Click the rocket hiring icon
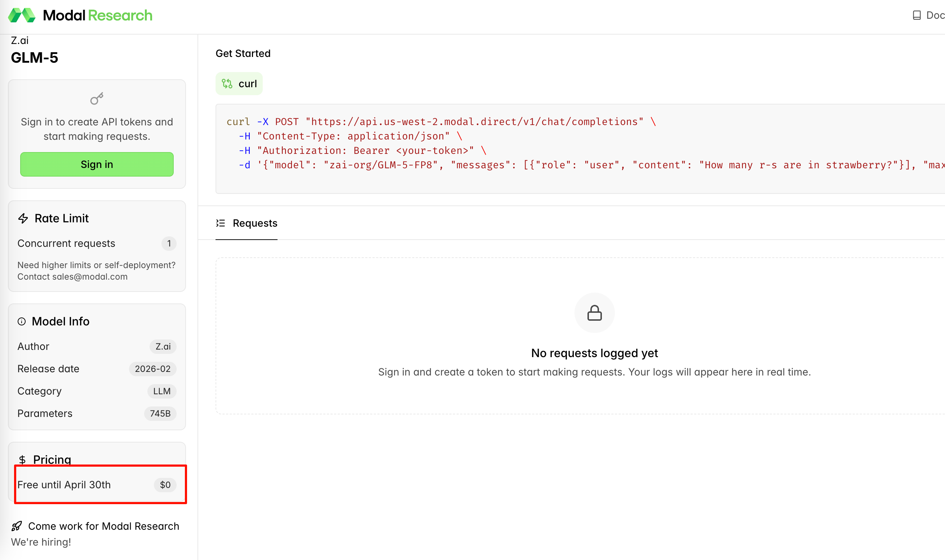Screen dimensions: 945x560 point(17,526)
